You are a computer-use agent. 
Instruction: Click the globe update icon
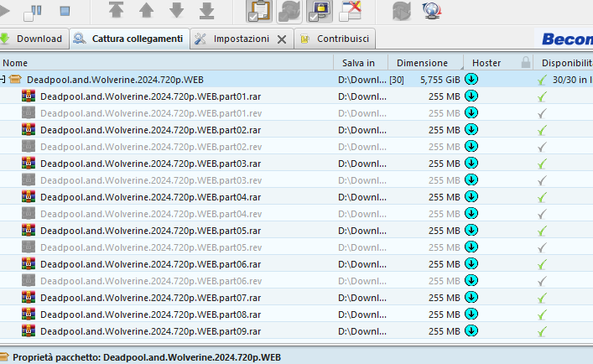[432, 11]
